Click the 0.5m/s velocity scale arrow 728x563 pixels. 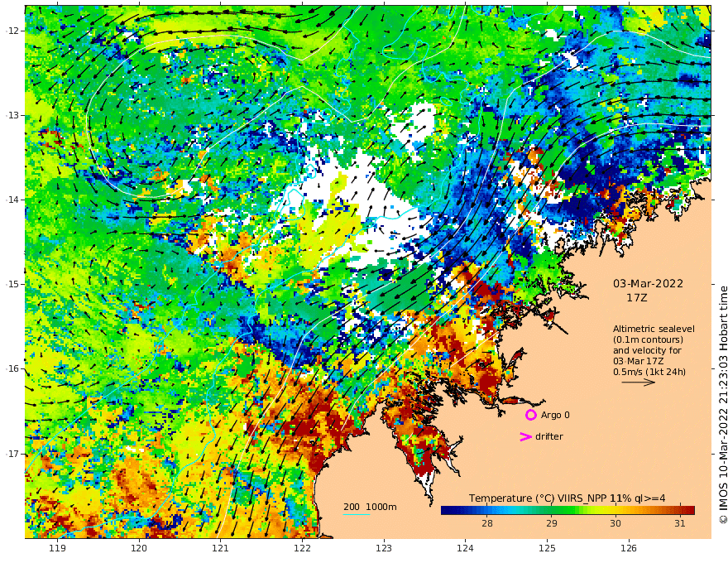click(639, 383)
